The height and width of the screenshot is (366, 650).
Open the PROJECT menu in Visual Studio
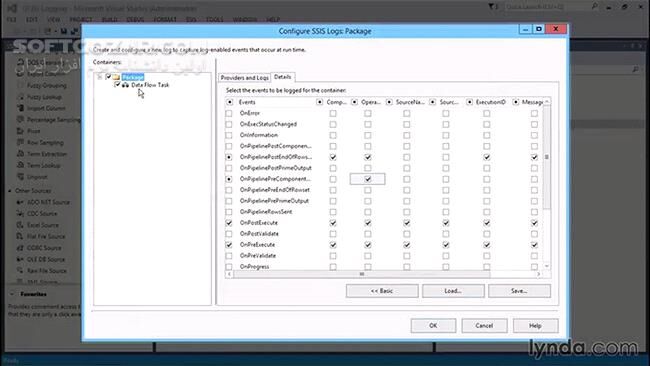[81, 19]
